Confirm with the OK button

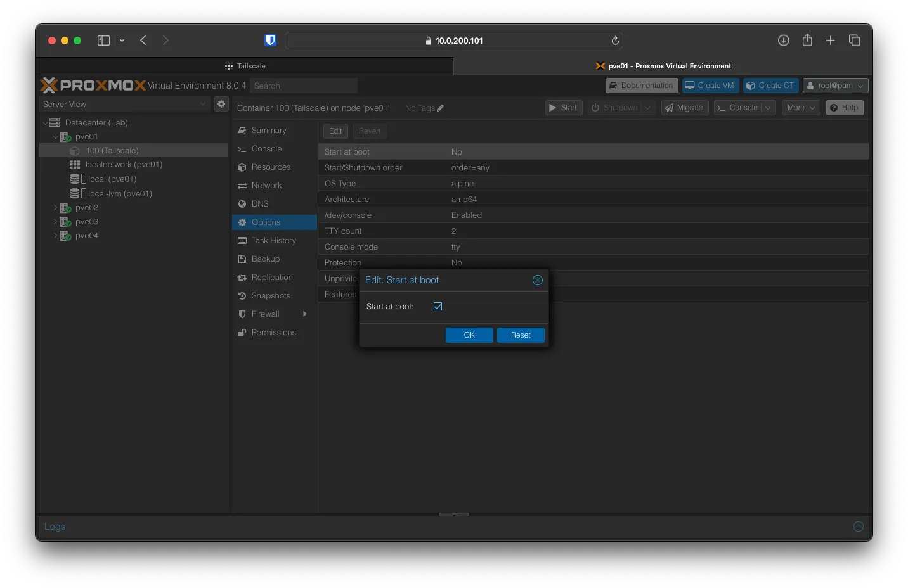[469, 335]
